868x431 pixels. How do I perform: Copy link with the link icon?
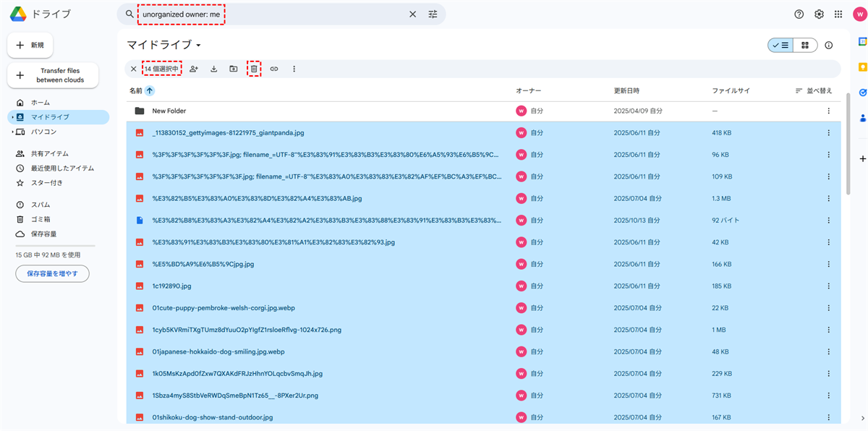pyautogui.click(x=274, y=69)
